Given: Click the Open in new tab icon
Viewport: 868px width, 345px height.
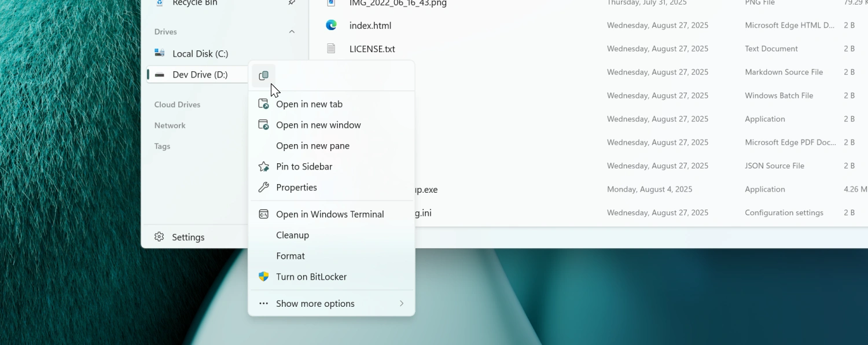Looking at the screenshot, I should pos(263,104).
